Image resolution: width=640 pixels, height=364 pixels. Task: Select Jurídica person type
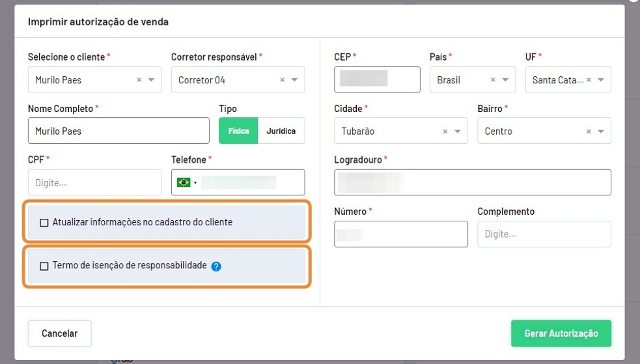click(281, 131)
